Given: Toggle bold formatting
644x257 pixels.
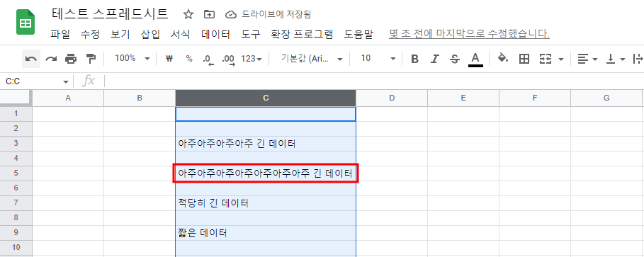Looking at the screenshot, I should coord(415,59).
